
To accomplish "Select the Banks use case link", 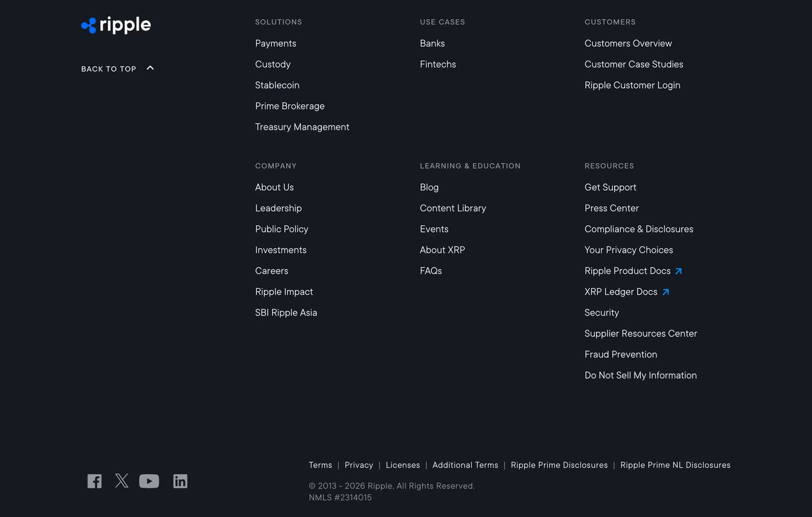I will click(432, 44).
